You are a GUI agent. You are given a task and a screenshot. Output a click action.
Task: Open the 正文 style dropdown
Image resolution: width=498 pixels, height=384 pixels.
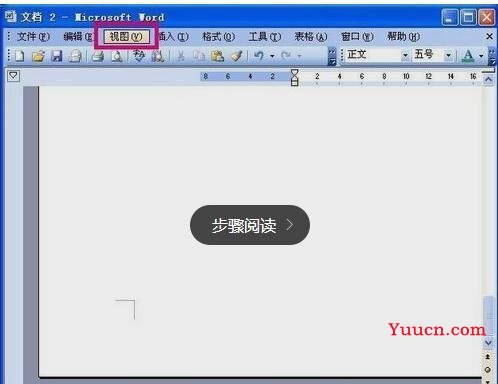405,55
